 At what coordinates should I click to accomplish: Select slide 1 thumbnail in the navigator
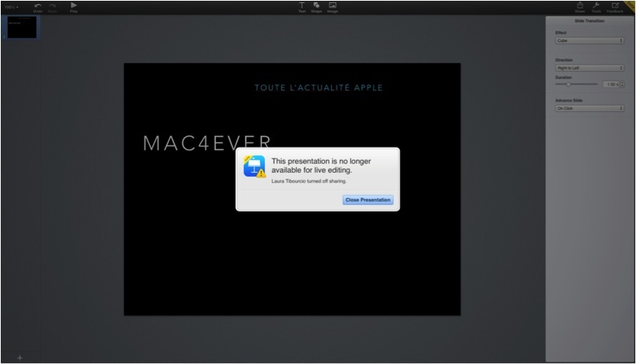[x=22, y=27]
